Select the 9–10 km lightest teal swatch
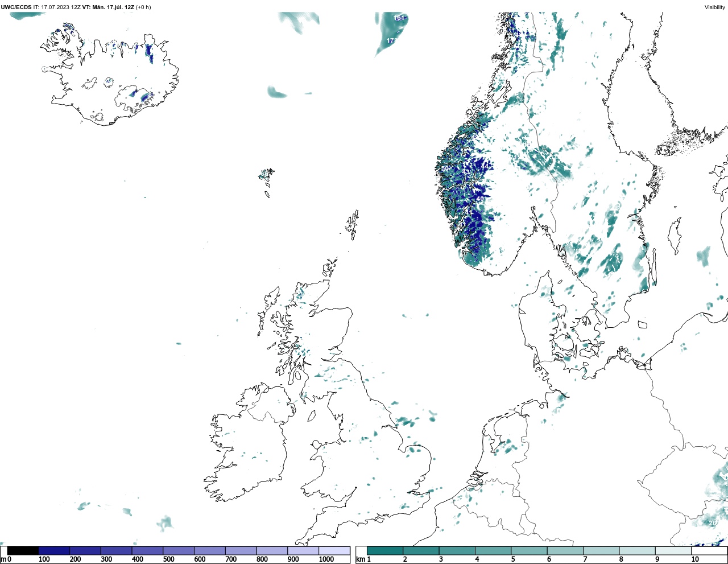This screenshot has width=728, height=564. [673, 550]
